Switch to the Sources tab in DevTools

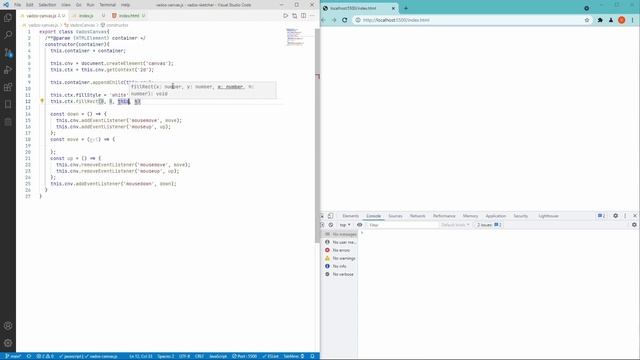click(x=395, y=216)
